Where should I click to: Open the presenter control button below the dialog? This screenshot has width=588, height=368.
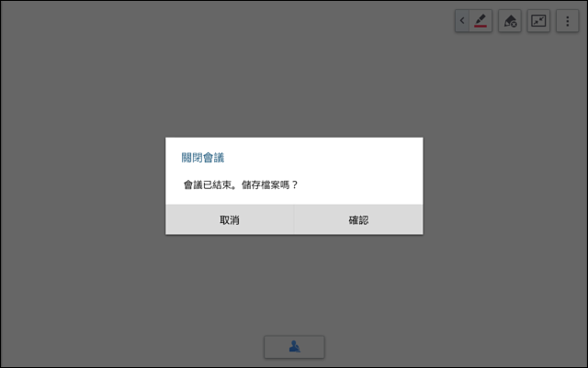[x=294, y=347]
